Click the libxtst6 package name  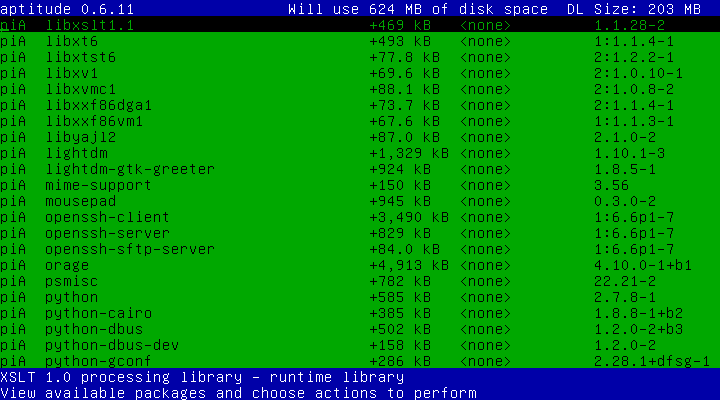pos(81,57)
